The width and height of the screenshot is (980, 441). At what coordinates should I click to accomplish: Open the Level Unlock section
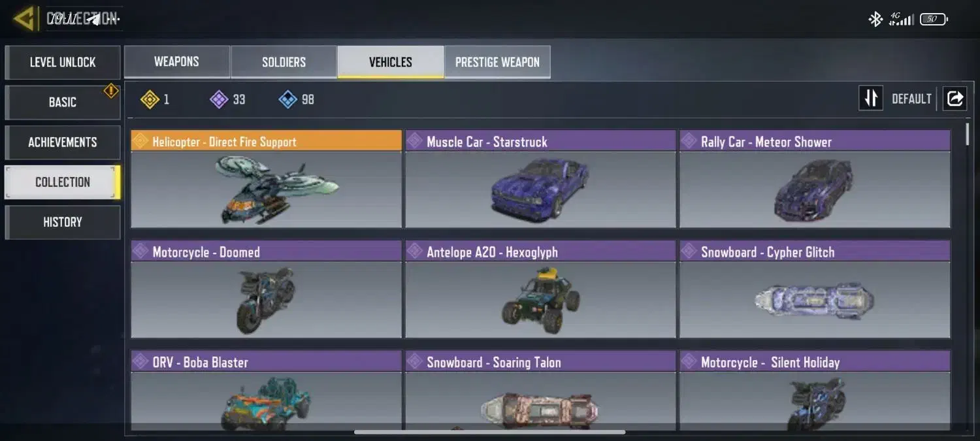point(63,63)
